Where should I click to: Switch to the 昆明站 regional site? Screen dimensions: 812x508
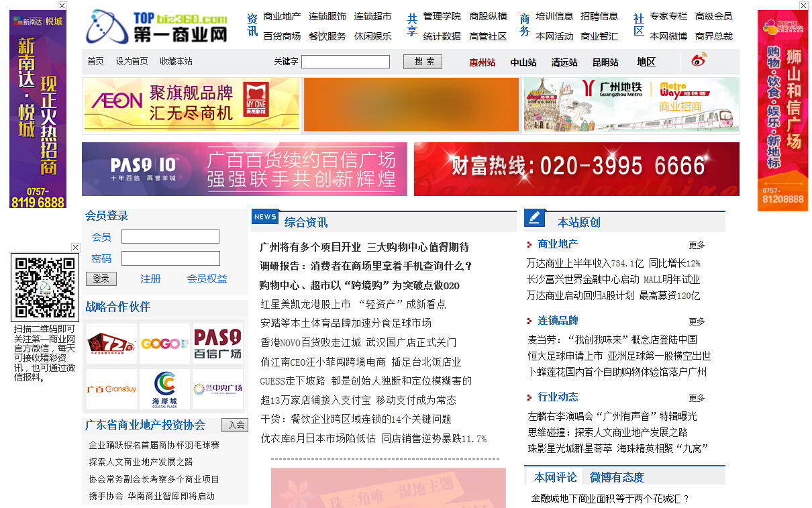pos(605,62)
